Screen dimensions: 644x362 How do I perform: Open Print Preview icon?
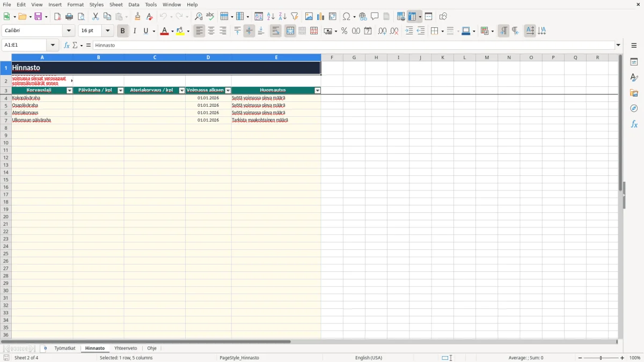pyautogui.click(x=82, y=17)
